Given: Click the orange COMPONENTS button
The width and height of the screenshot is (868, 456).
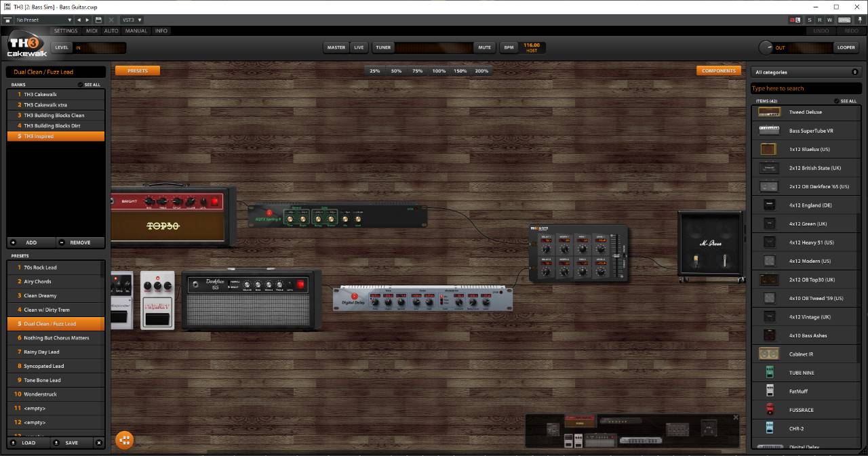Looking at the screenshot, I should point(719,70).
